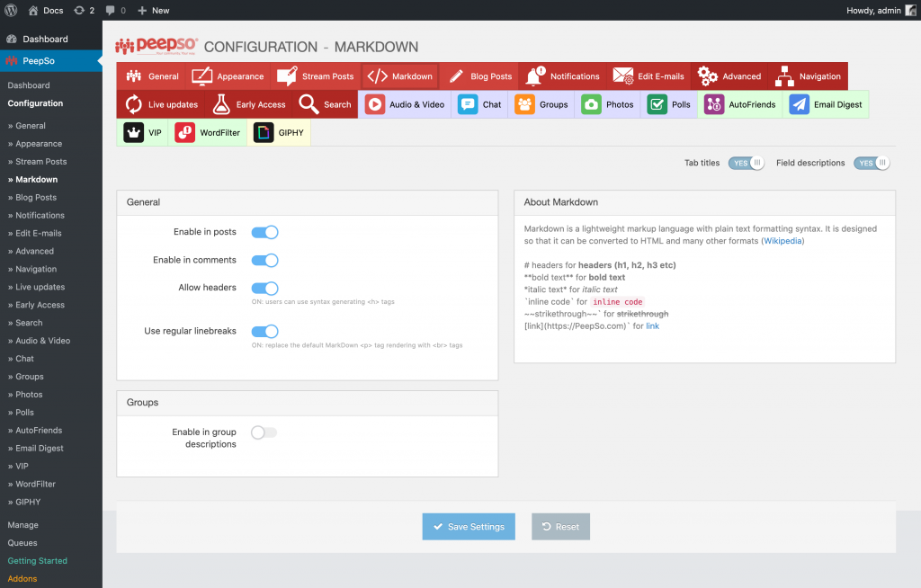
Task: Click the Advanced gears icon
Action: (x=707, y=76)
